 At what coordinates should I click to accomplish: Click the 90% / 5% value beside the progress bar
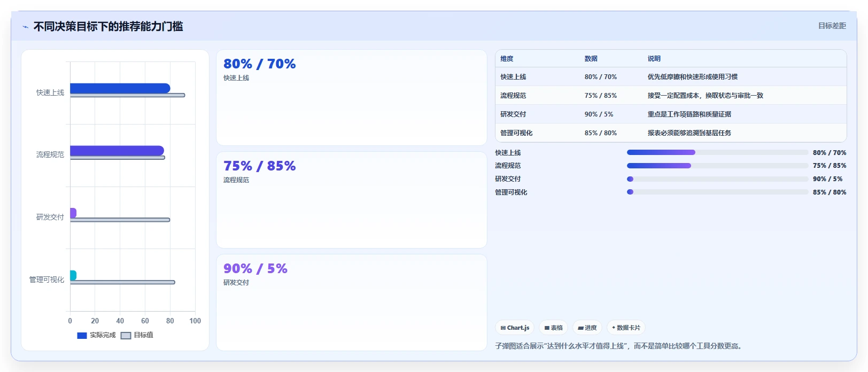click(x=827, y=179)
